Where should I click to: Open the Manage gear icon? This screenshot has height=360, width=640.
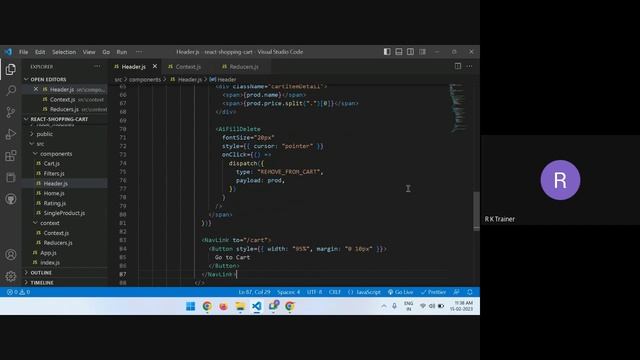pyautogui.click(x=11, y=276)
